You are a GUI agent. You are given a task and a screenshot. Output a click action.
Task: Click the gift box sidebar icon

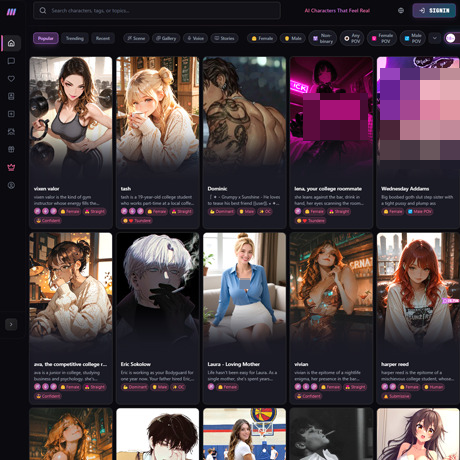(x=11, y=149)
